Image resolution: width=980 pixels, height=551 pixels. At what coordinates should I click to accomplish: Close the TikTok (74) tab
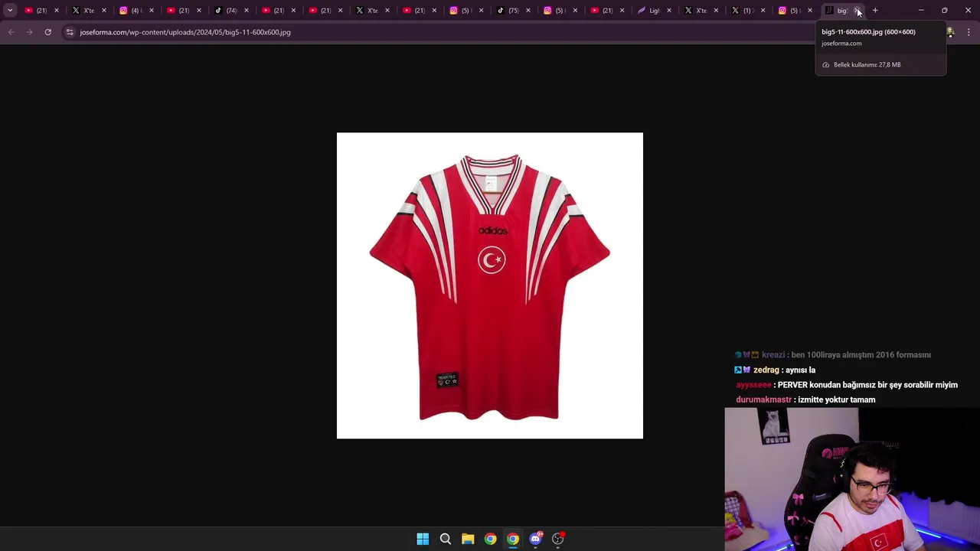246,10
